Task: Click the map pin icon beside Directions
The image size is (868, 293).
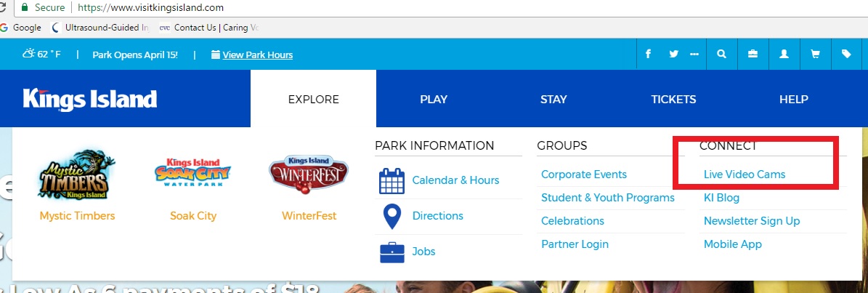Action: point(392,217)
